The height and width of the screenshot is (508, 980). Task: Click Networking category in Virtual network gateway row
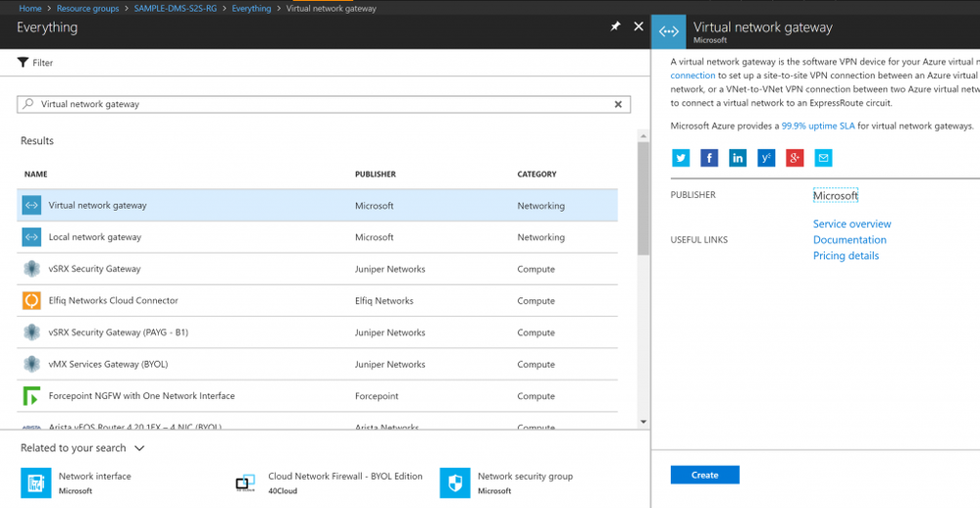541,206
